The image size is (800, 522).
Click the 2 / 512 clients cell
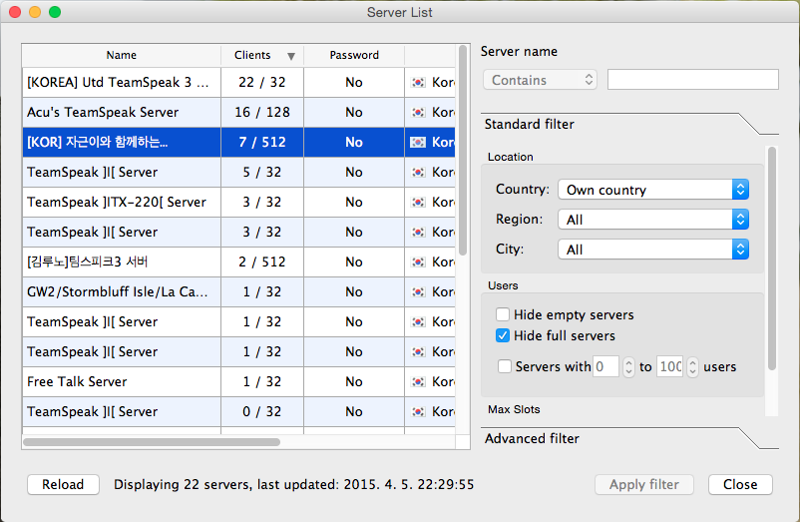pyautogui.click(x=262, y=262)
